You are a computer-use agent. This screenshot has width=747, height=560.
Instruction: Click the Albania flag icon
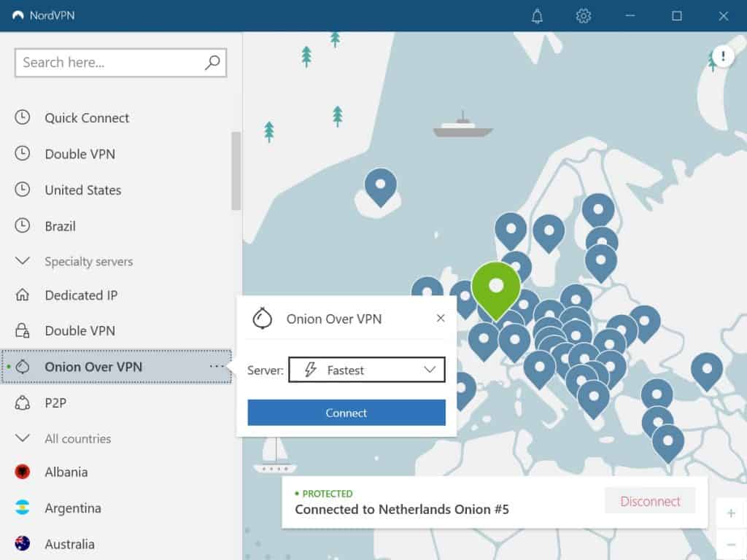[x=23, y=472]
